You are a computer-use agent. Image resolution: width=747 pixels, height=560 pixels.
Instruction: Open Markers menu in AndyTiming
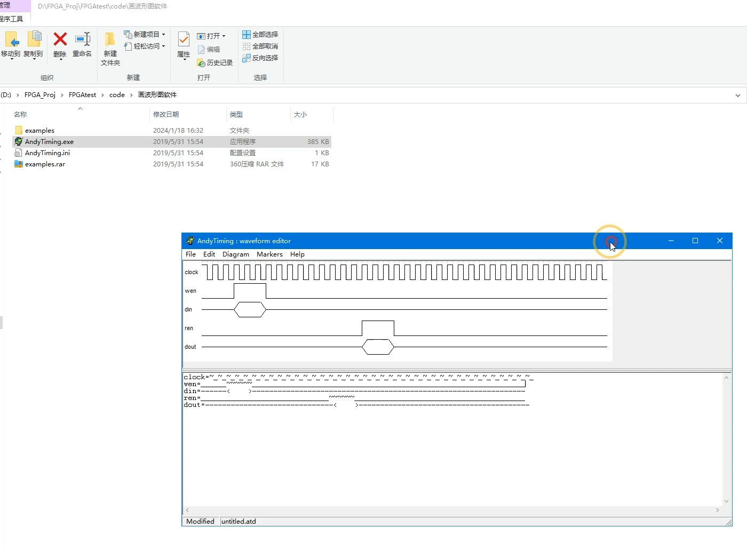pyautogui.click(x=269, y=254)
